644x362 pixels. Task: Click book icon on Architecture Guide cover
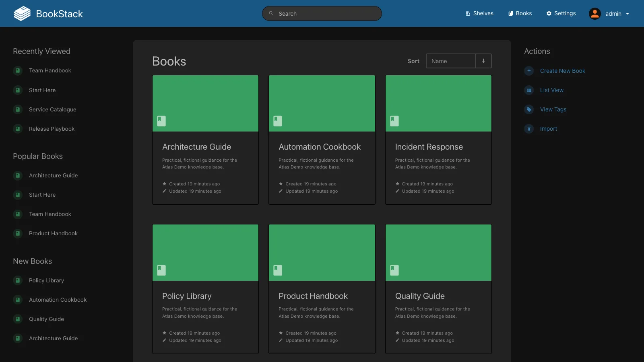[x=161, y=121]
